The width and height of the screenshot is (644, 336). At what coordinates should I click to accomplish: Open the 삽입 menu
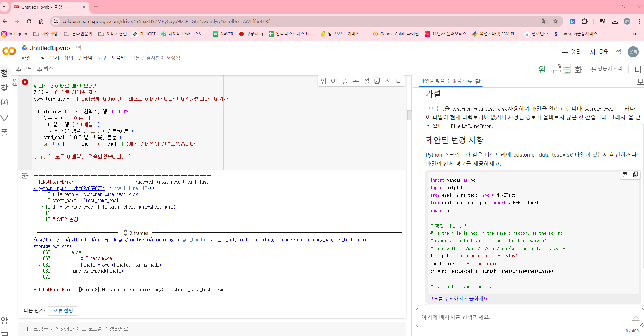(x=69, y=58)
